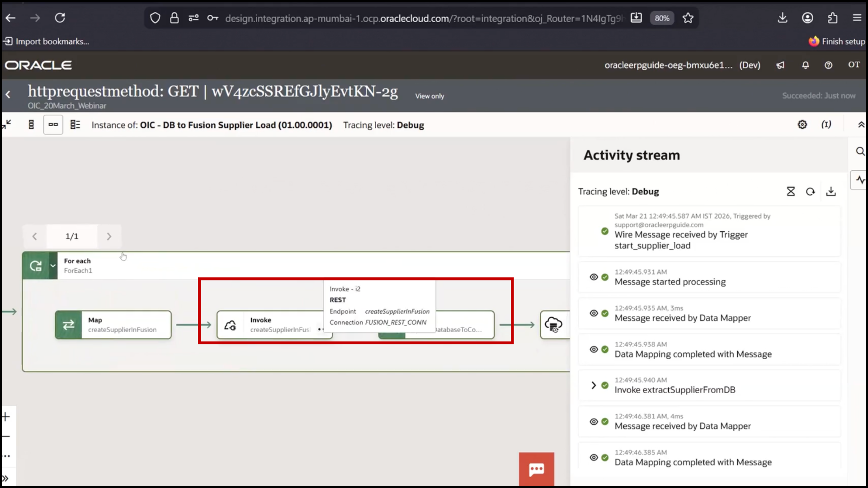Click the shield tracking protection icon
Image resolution: width=868 pixels, height=488 pixels.
pos(155,18)
